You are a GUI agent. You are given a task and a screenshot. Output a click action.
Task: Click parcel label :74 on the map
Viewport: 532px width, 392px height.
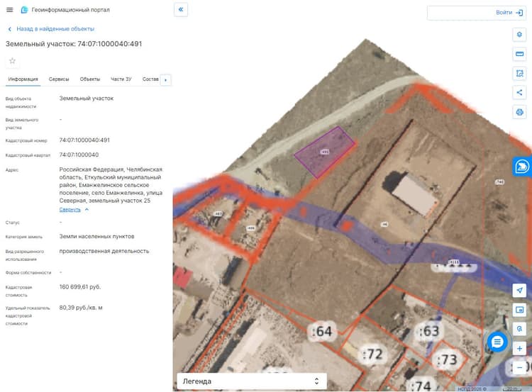pyautogui.click(x=421, y=385)
